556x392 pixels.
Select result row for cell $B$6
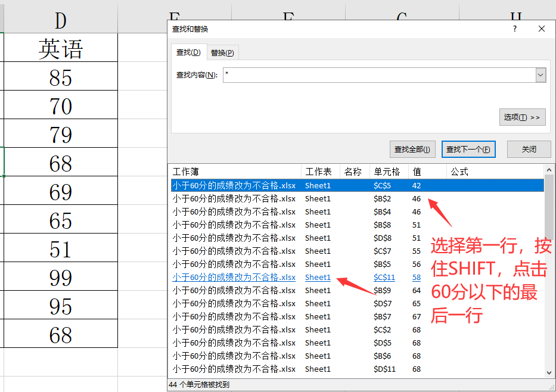click(x=357, y=356)
